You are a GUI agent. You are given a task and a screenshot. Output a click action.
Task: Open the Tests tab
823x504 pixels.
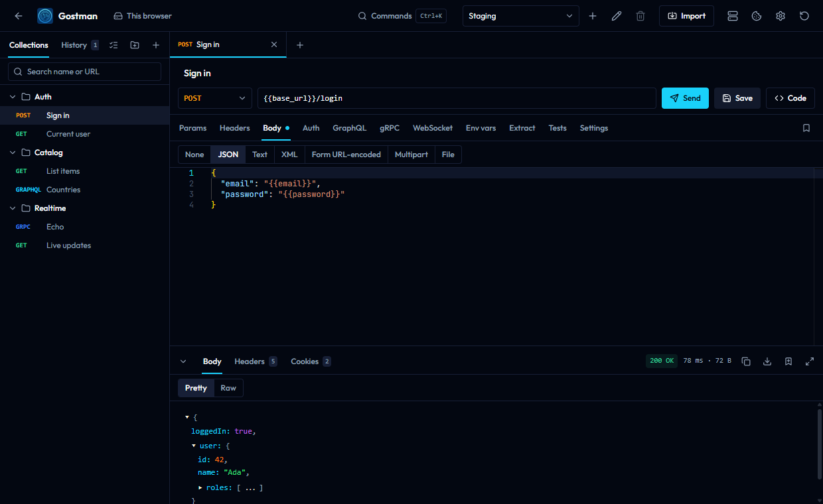558,128
